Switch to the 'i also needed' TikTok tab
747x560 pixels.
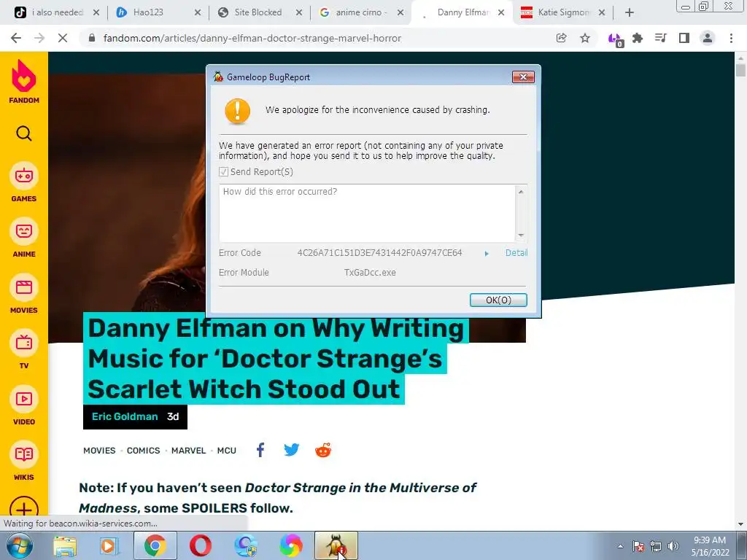tap(57, 12)
